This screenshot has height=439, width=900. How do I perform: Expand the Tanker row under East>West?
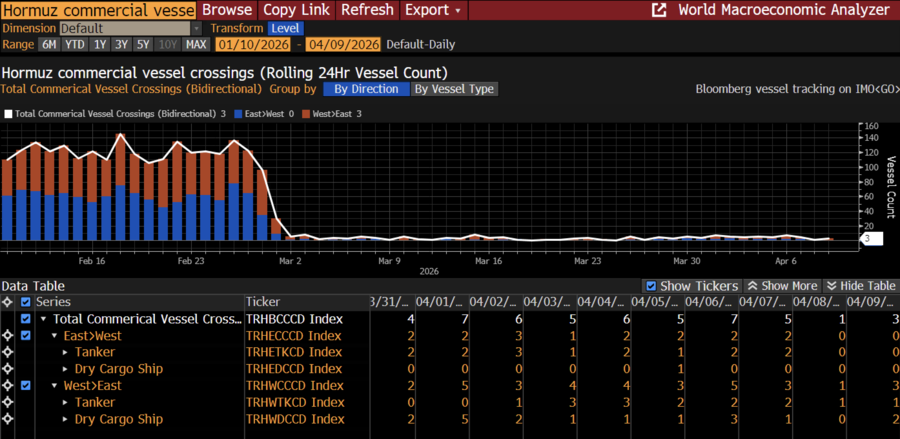pos(67,352)
